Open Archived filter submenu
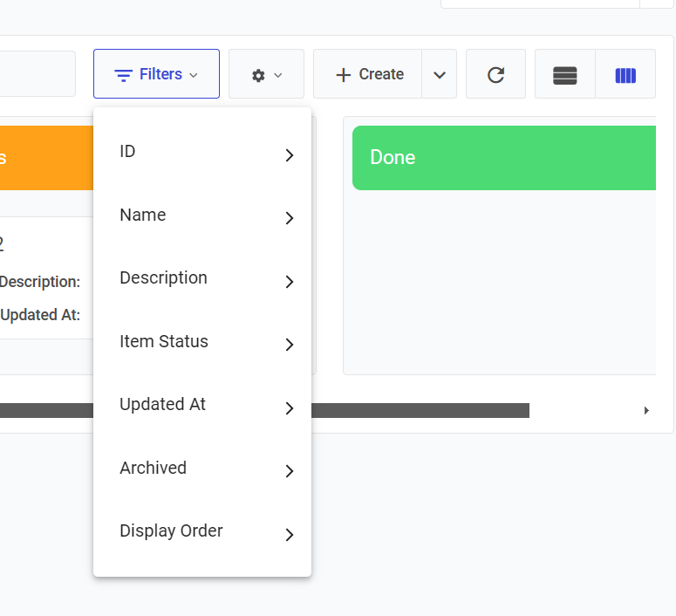The height and width of the screenshot is (616, 676). [201, 469]
